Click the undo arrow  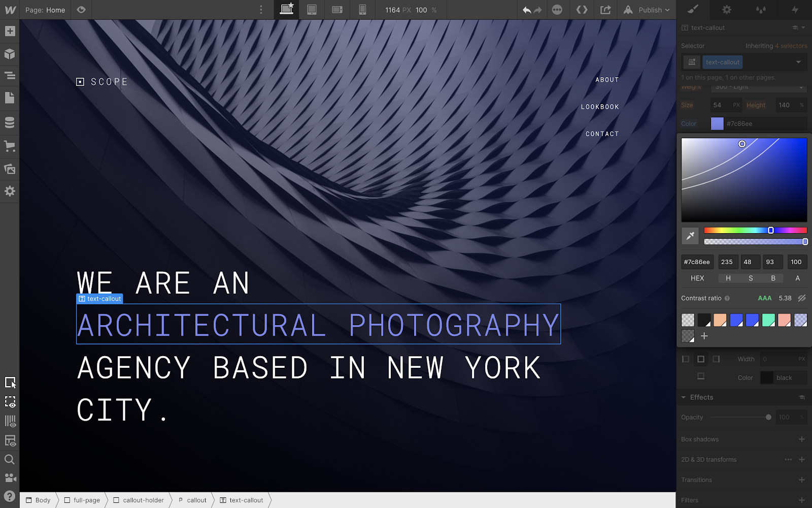pyautogui.click(x=527, y=10)
